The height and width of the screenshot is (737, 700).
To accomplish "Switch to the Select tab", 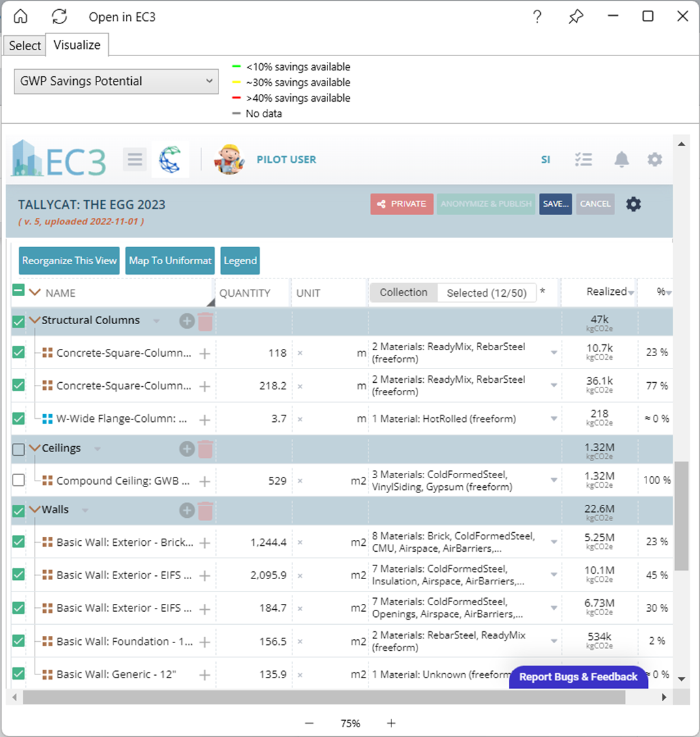I will 25,46.
